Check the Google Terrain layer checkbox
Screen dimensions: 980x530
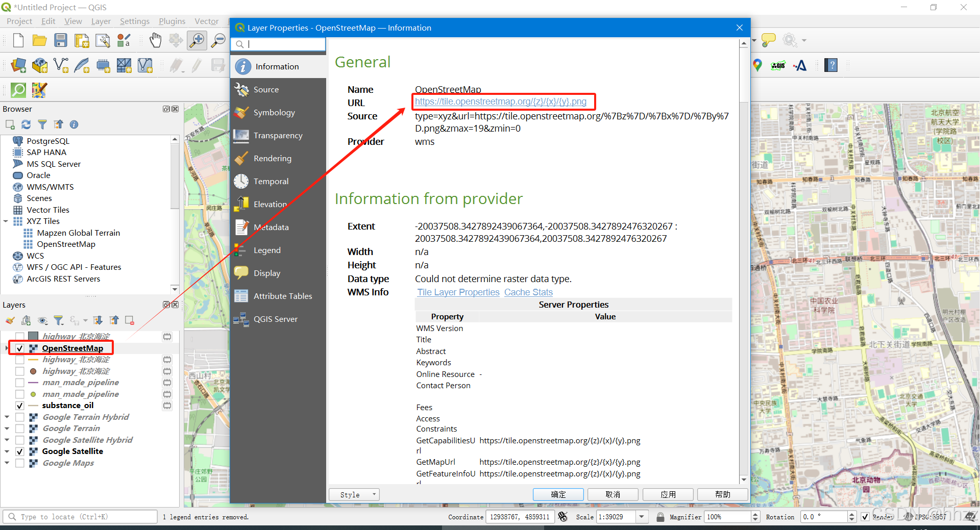point(20,428)
